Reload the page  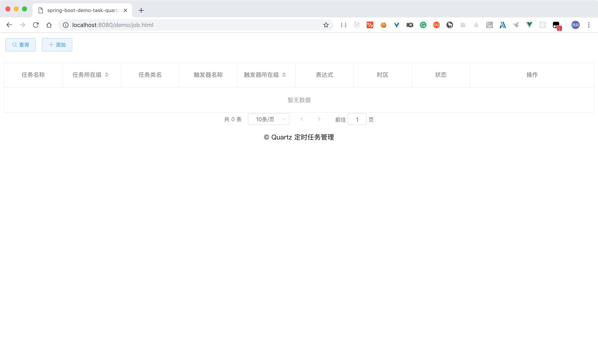36,25
